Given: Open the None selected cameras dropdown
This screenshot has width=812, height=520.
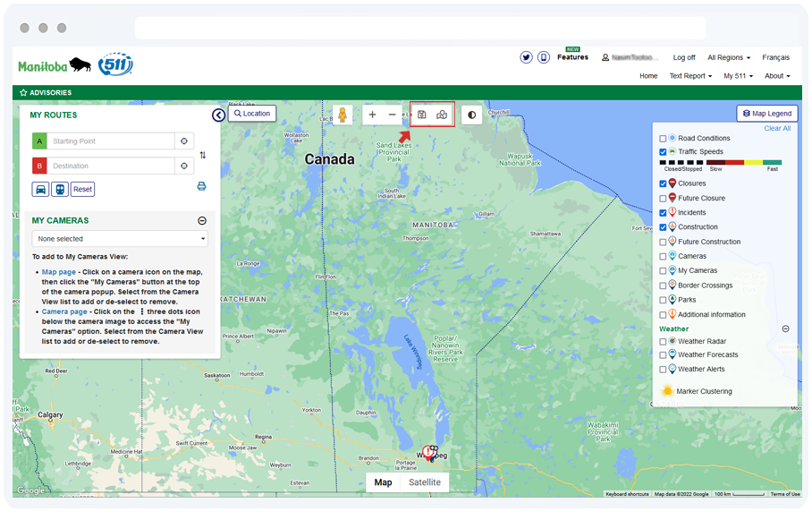Looking at the screenshot, I should (120, 239).
